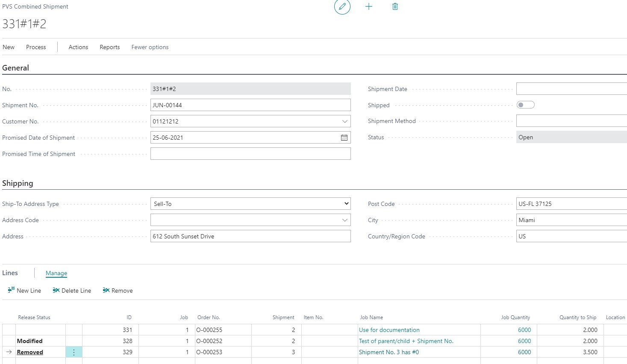The image size is (627, 364).
Task: Open link Test of parent/child + Shipment No.
Action: click(406, 341)
